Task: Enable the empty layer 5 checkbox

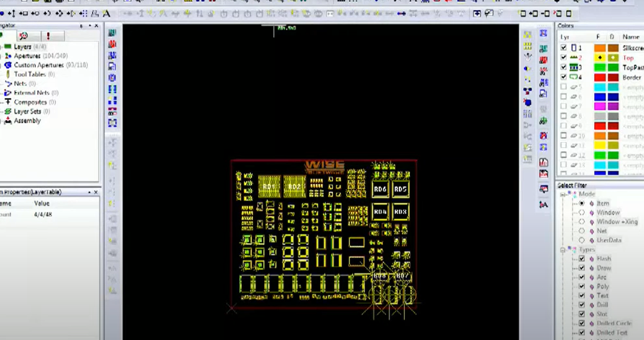Action: click(564, 87)
